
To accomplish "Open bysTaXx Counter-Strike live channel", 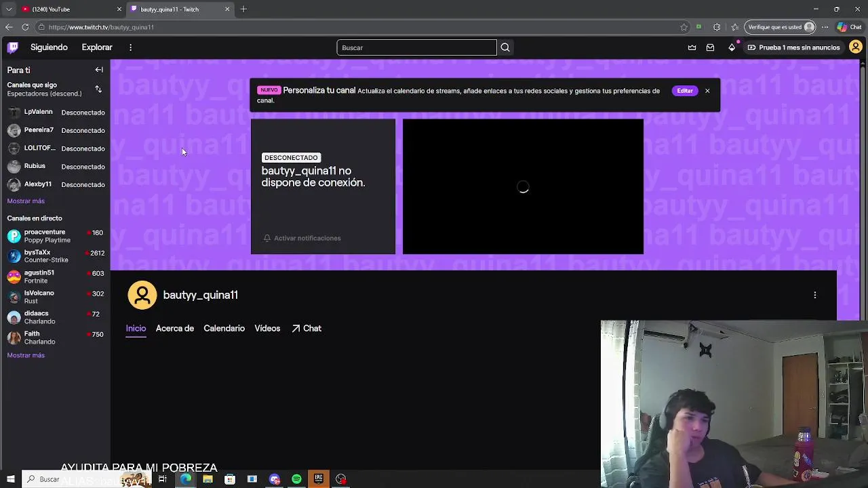I will pos(56,256).
